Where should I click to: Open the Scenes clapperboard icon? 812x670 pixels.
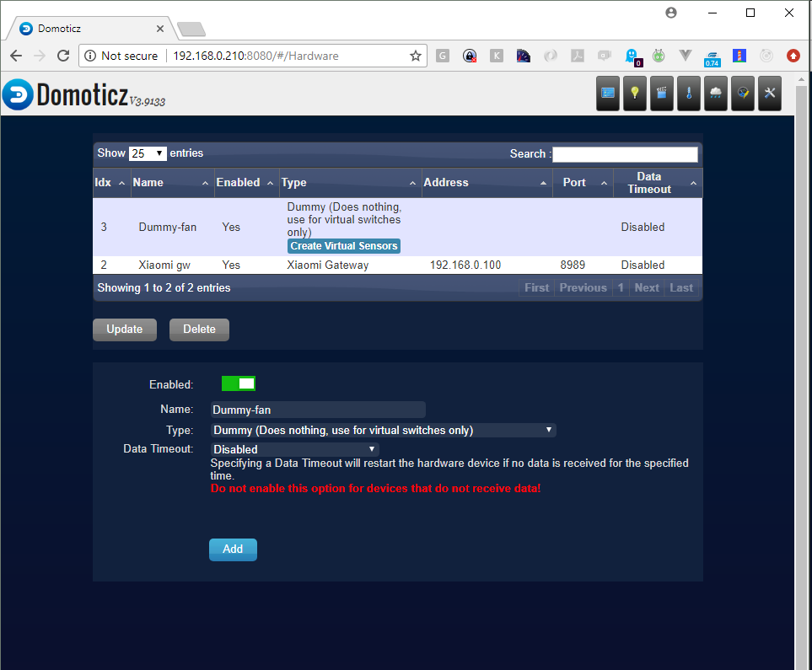[x=661, y=94]
